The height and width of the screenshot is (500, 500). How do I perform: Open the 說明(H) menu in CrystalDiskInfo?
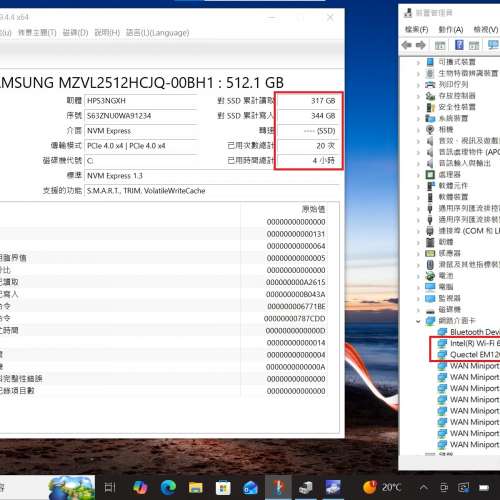click(107, 33)
